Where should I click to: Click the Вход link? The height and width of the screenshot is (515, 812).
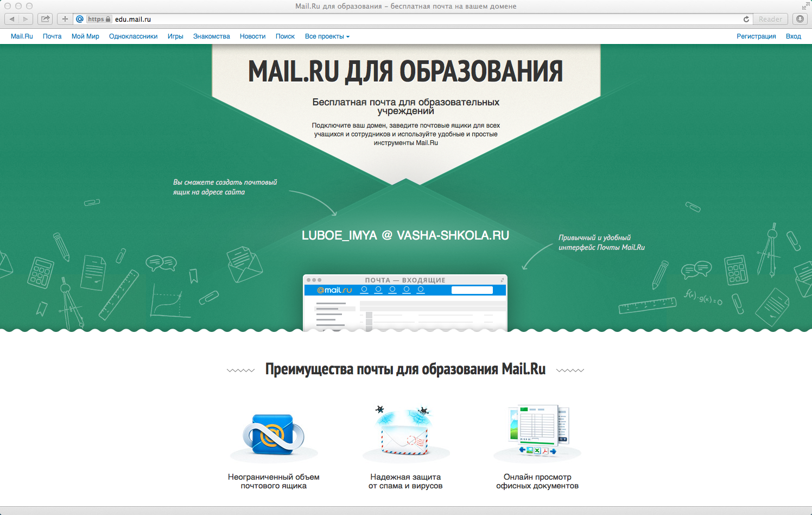793,36
